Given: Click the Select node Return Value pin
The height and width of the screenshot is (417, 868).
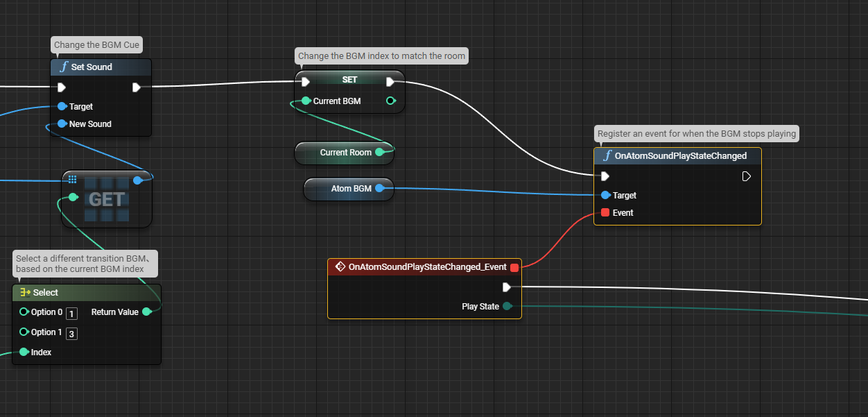Looking at the screenshot, I should pyautogui.click(x=146, y=312).
